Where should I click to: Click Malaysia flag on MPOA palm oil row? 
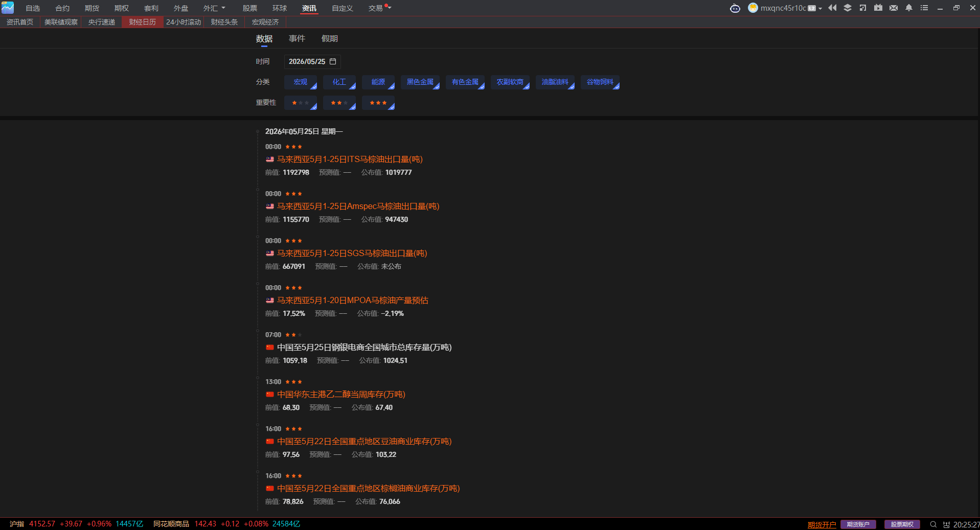(270, 301)
